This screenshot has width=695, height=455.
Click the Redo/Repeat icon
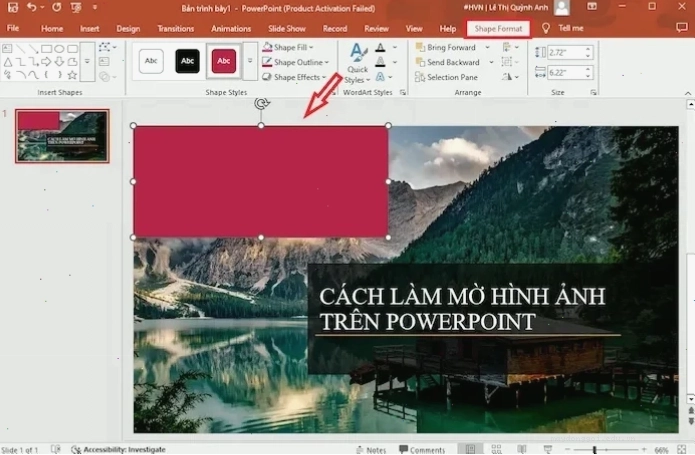[56, 7]
